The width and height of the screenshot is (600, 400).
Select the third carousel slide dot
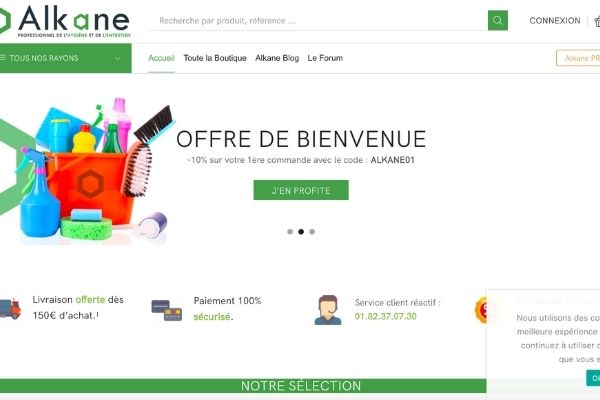click(312, 232)
